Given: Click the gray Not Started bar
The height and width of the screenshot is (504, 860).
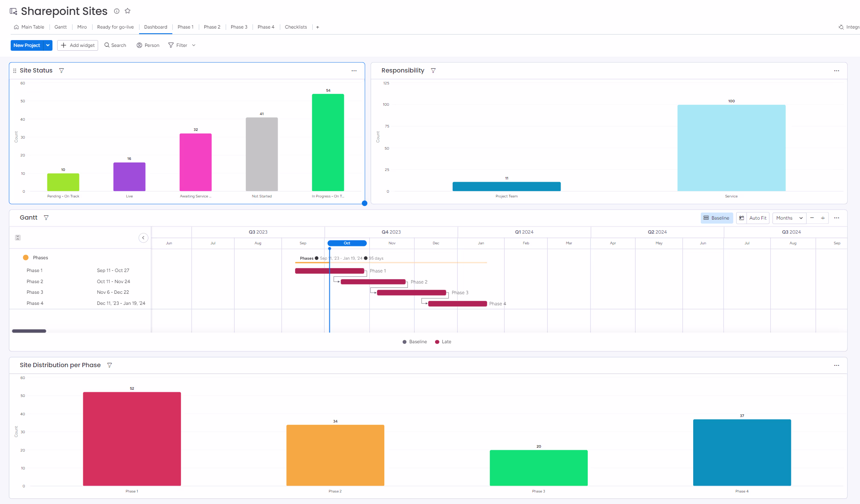Looking at the screenshot, I should pyautogui.click(x=261, y=154).
